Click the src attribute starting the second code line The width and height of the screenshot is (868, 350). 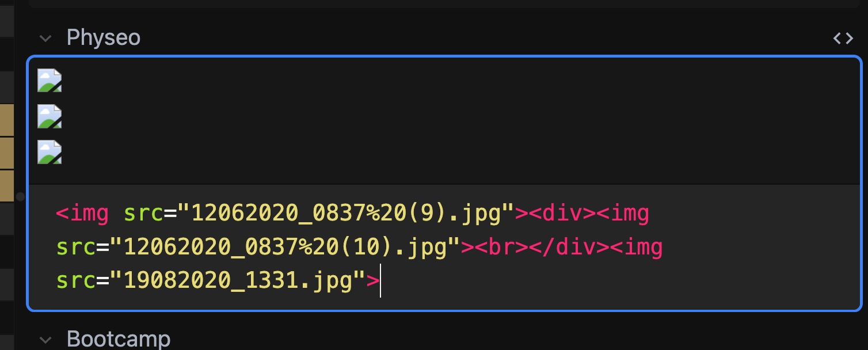click(x=76, y=248)
